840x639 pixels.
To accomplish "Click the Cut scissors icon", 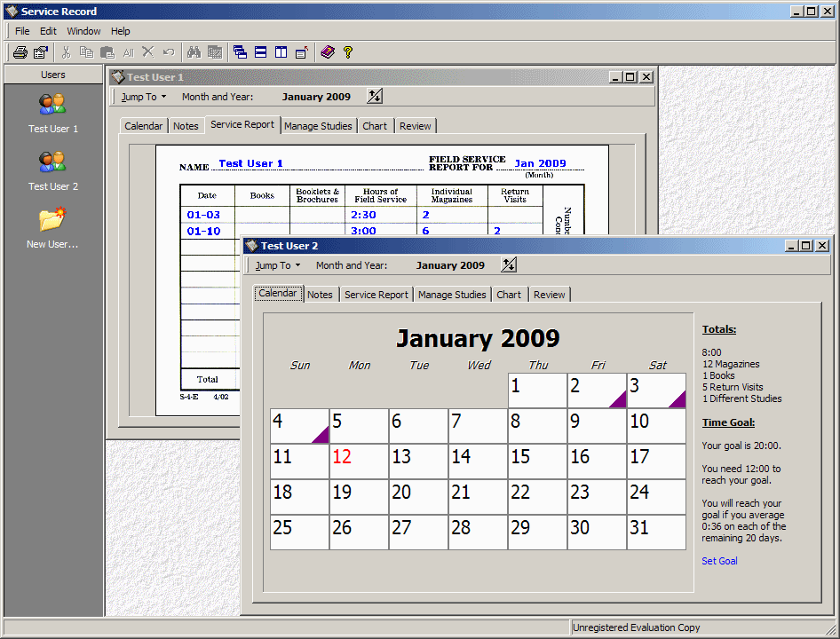I will pos(66,52).
